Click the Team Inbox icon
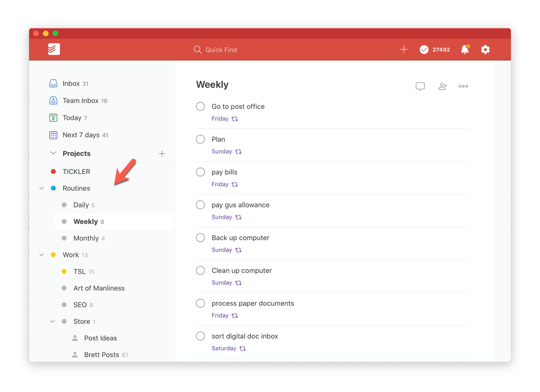Image resolution: width=540 pixels, height=392 pixels. (x=53, y=100)
